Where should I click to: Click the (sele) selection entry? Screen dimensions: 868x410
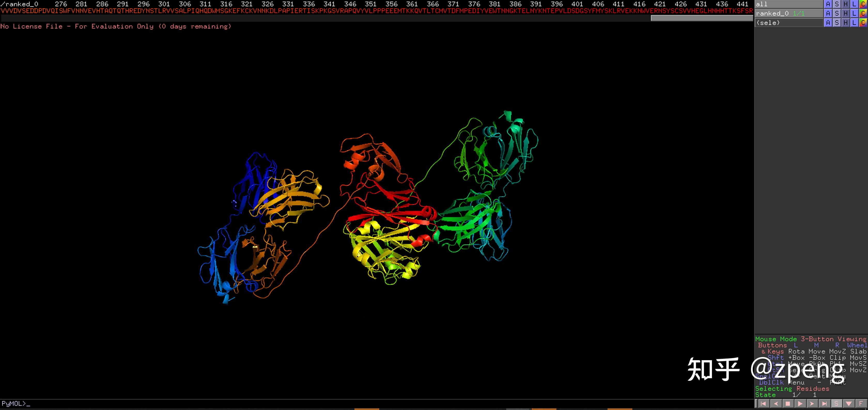pos(768,22)
